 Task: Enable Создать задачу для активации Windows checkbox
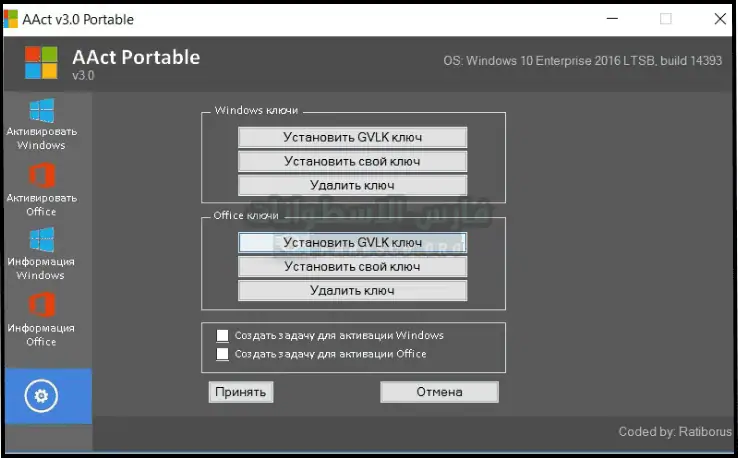(x=223, y=336)
